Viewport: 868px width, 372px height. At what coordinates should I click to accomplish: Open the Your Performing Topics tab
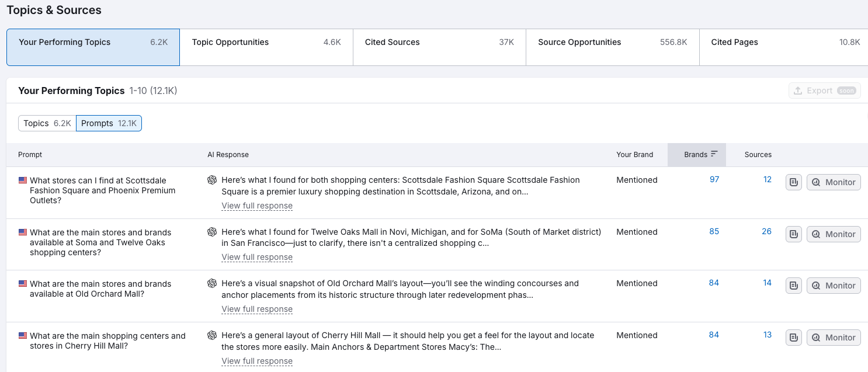click(x=93, y=47)
